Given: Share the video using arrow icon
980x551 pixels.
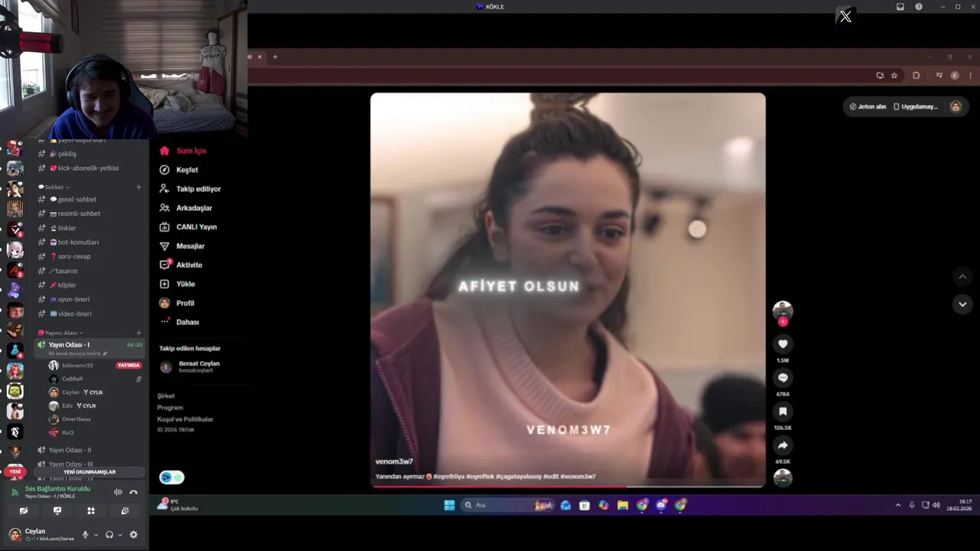Looking at the screenshot, I should [782, 445].
